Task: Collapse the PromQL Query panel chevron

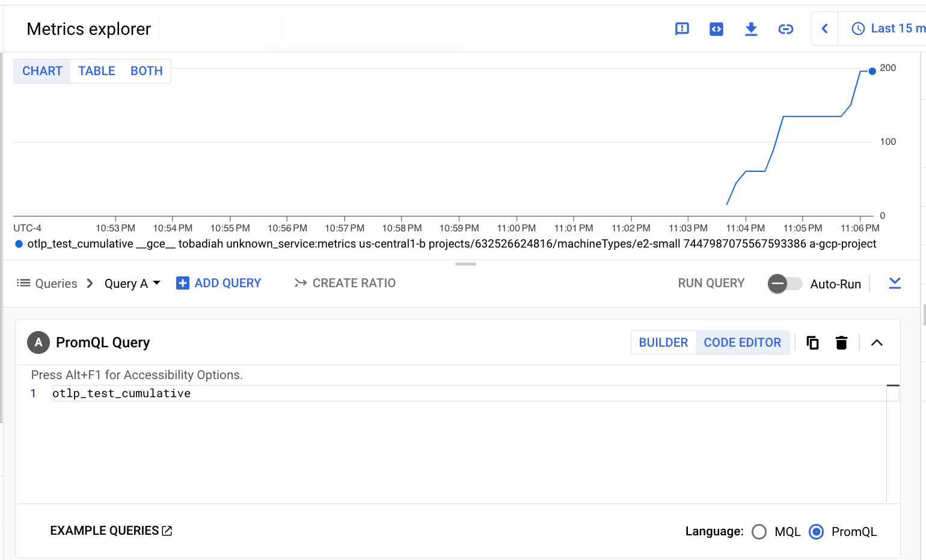Action: pos(877,342)
